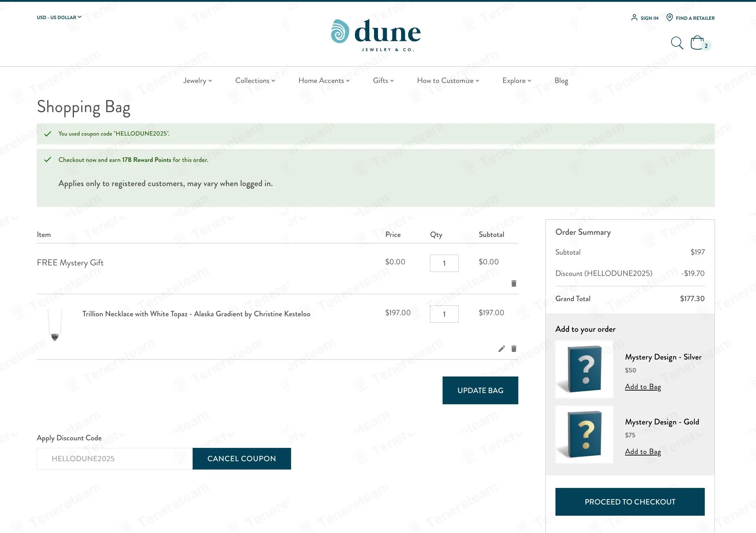
Task: Click the Sign In link
Action: [x=649, y=18]
